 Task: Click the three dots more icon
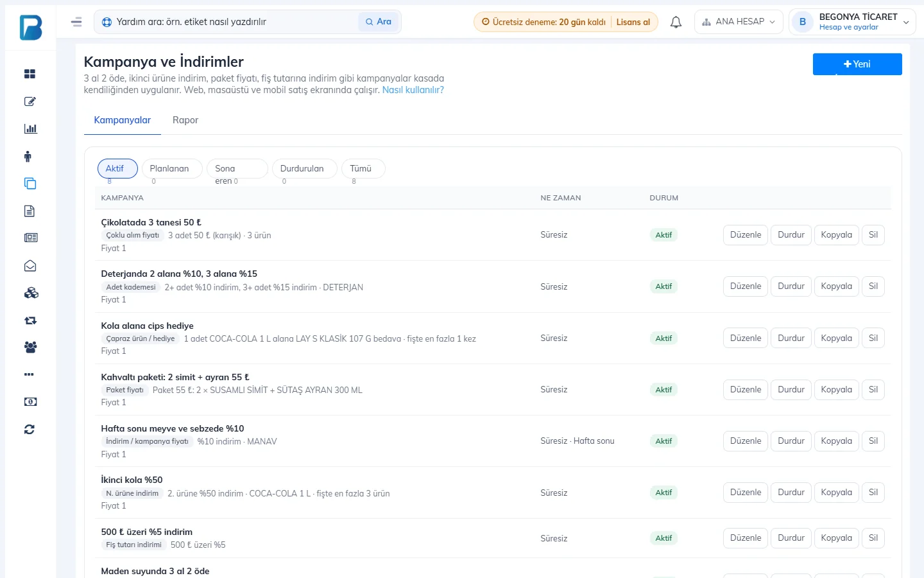click(x=29, y=374)
